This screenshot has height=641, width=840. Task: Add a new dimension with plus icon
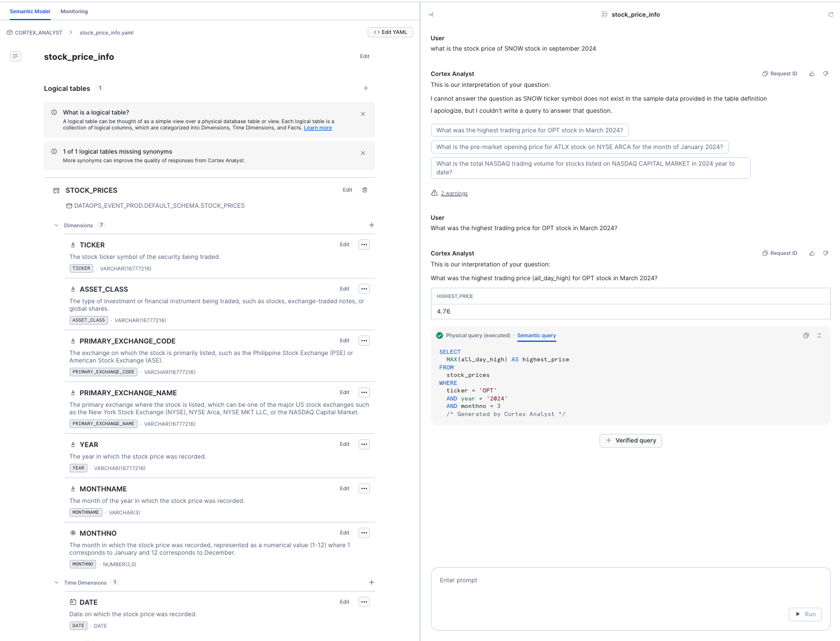tap(372, 225)
